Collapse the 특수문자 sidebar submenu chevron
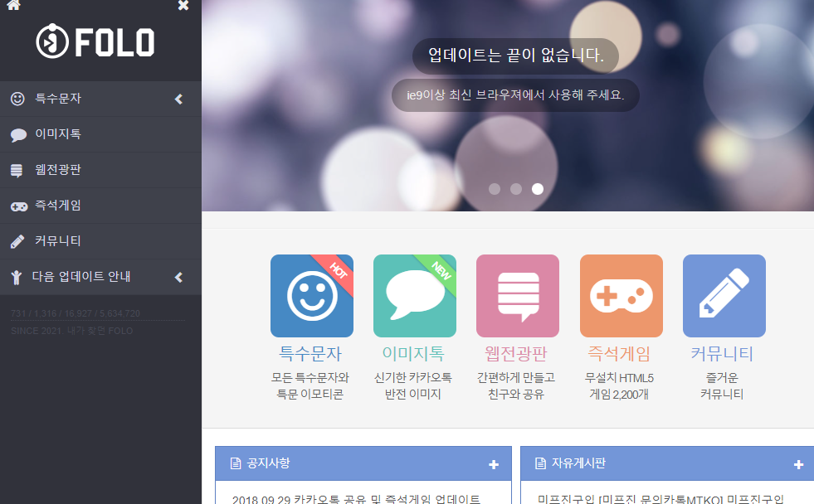This screenshot has width=814, height=504. (178, 99)
